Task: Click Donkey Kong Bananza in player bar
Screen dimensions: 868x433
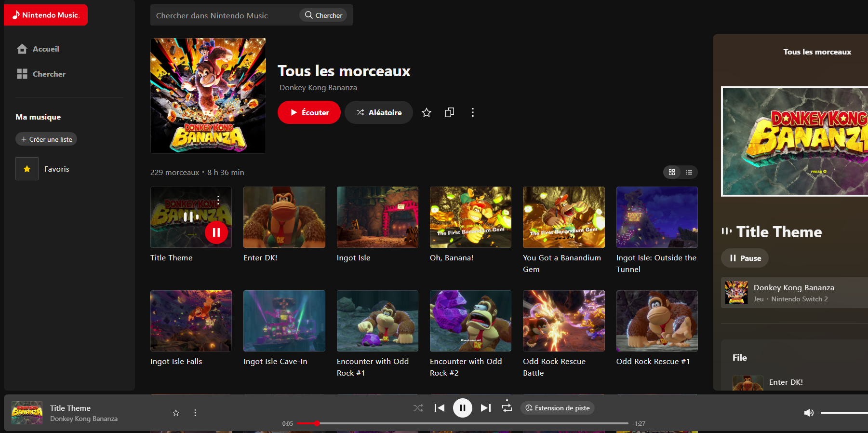Action: (x=84, y=419)
